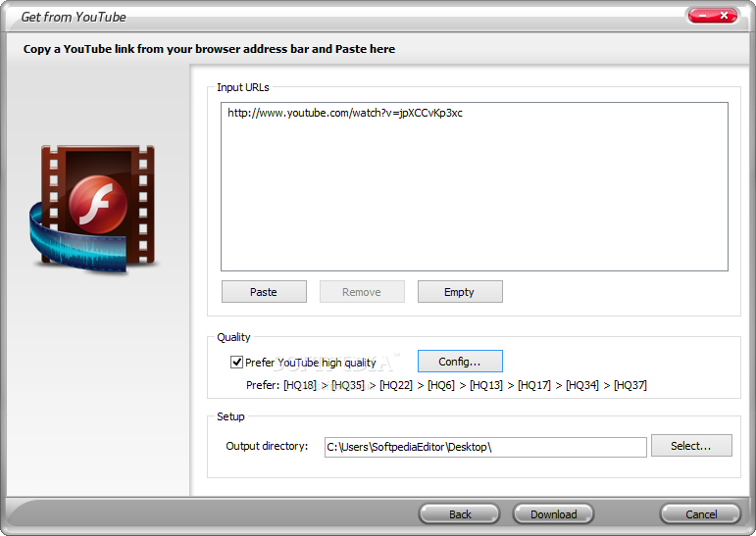Screen dimensions: 756x536
Task: Click the Setup group label
Action: (x=230, y=416)
